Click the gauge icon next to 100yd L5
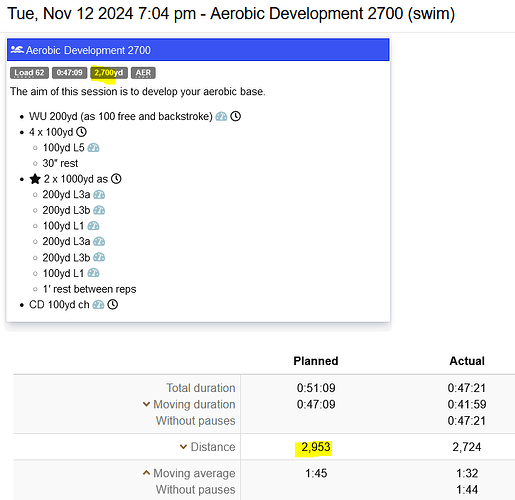 tap(93, 148)
